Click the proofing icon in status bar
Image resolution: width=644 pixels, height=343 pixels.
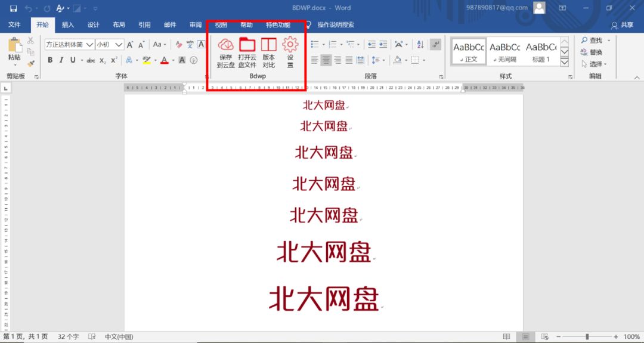point(92,336)
